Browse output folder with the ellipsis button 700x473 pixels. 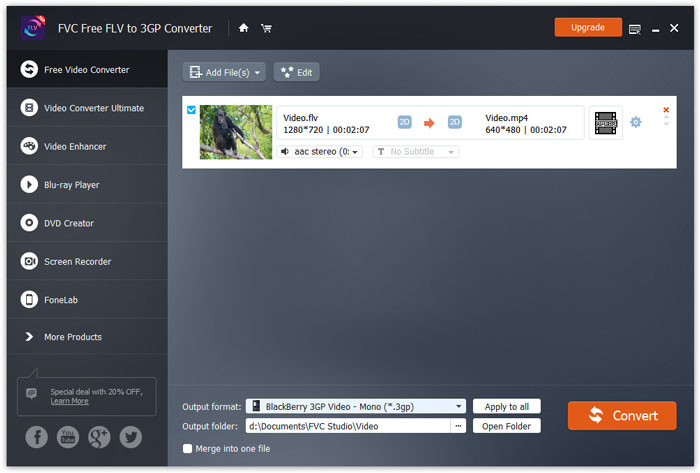(x=458, y=426)
